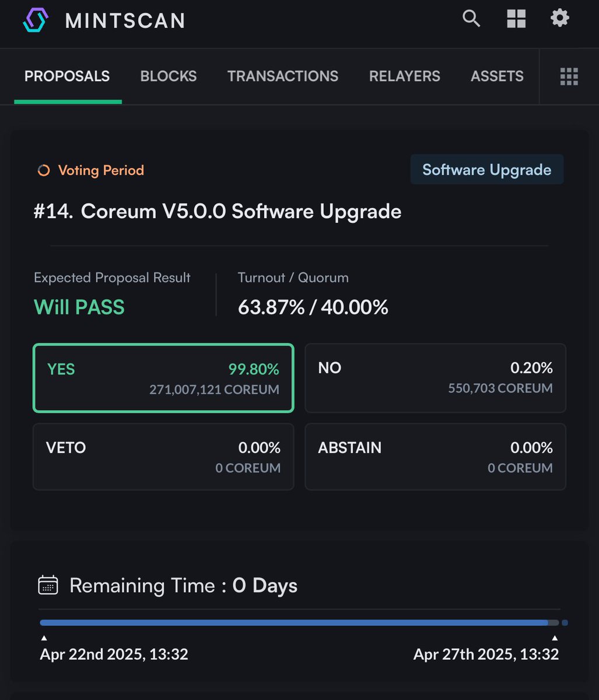Click the 'Will PASS' result text

coord(79,307)
